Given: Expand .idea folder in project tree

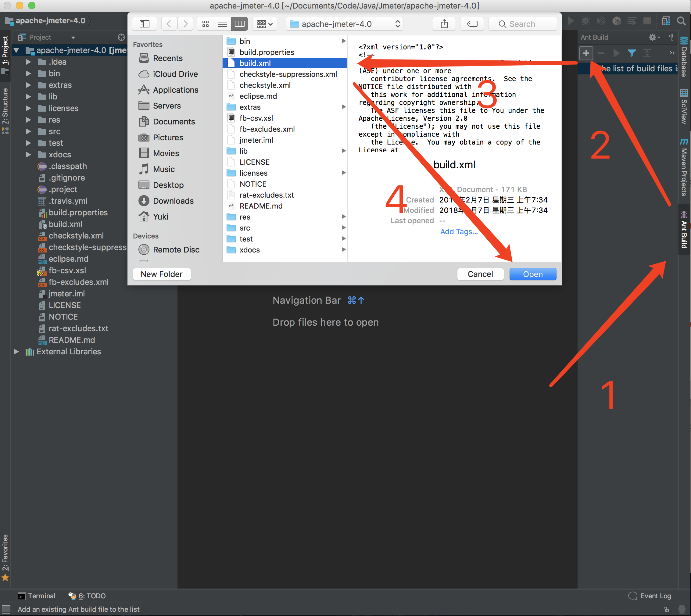Looking at the screenshot, I should coord(28,62).
